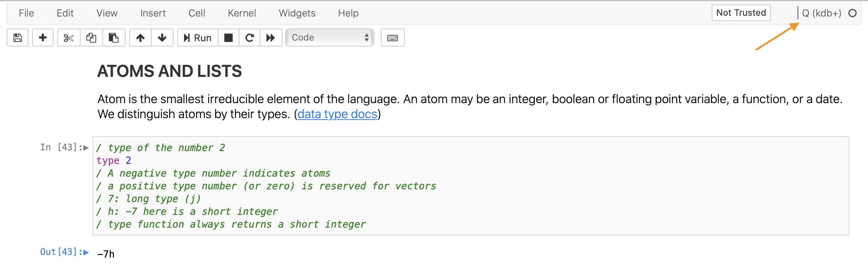This screenshot has width=868, height=267.
Task: Insert a new cell with plus icon
Action: pos(43,38)
